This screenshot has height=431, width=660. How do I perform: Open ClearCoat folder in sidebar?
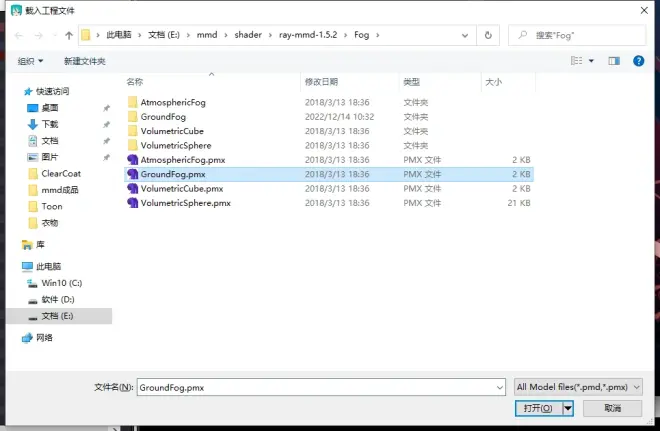click(61, 173)
